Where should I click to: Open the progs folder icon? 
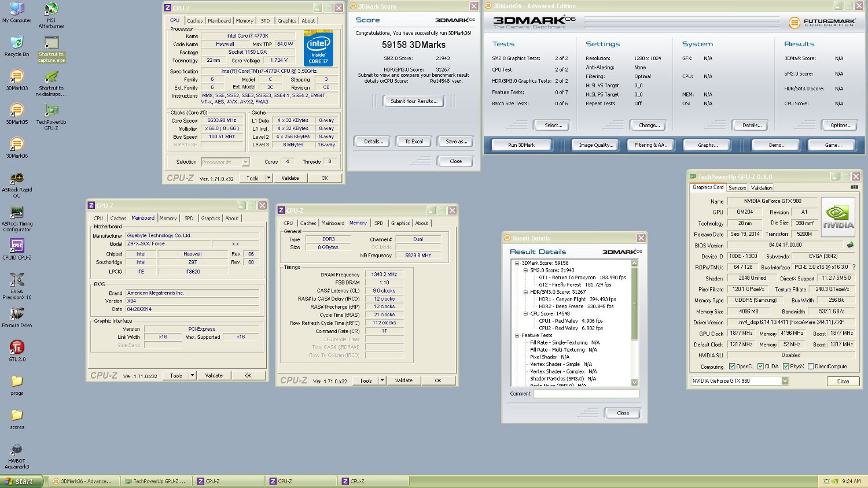(x=17, y=385)
